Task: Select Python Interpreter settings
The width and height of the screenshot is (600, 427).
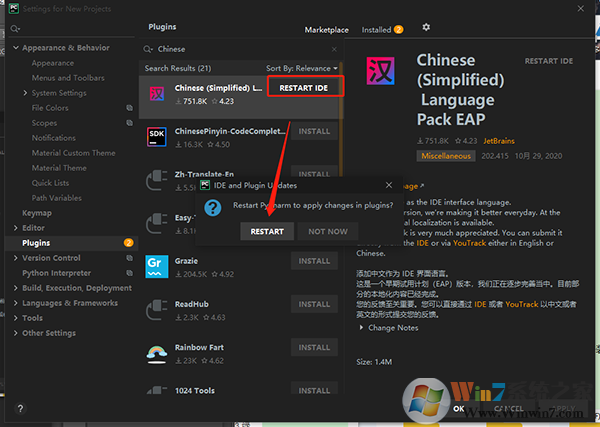Action: coord(56,273)
